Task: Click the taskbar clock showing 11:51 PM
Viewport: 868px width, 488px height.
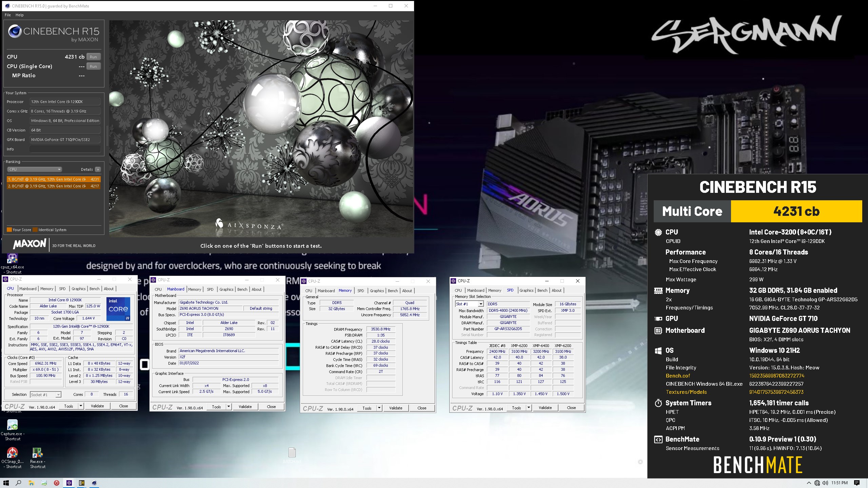Action: click(840, 483)
